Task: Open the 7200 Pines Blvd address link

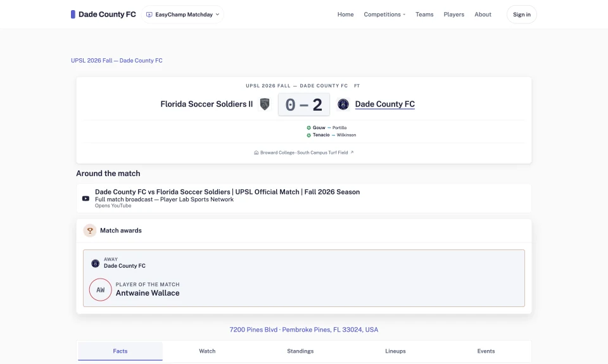Action: tap(303, 330)
